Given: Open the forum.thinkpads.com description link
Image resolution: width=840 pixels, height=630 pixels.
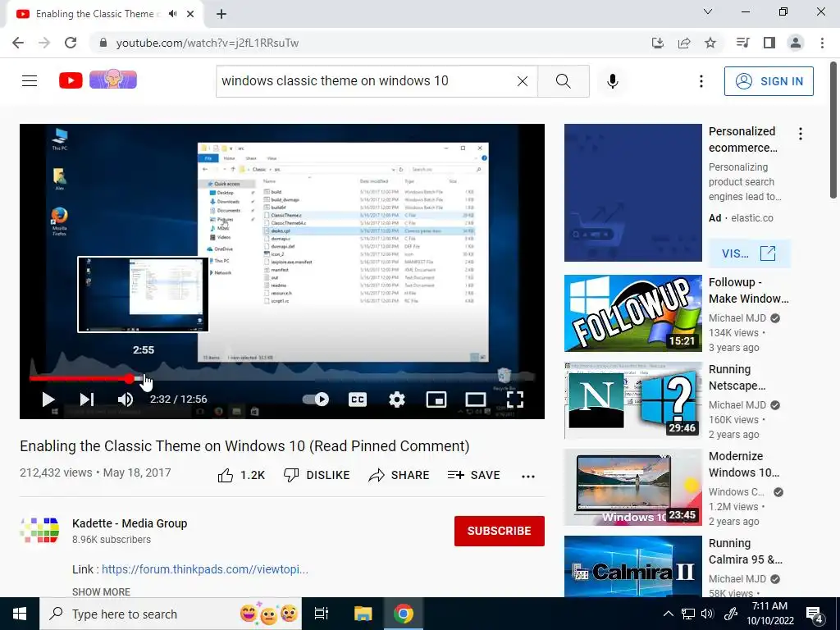Looking at the screenshot, I should point(204,569).
